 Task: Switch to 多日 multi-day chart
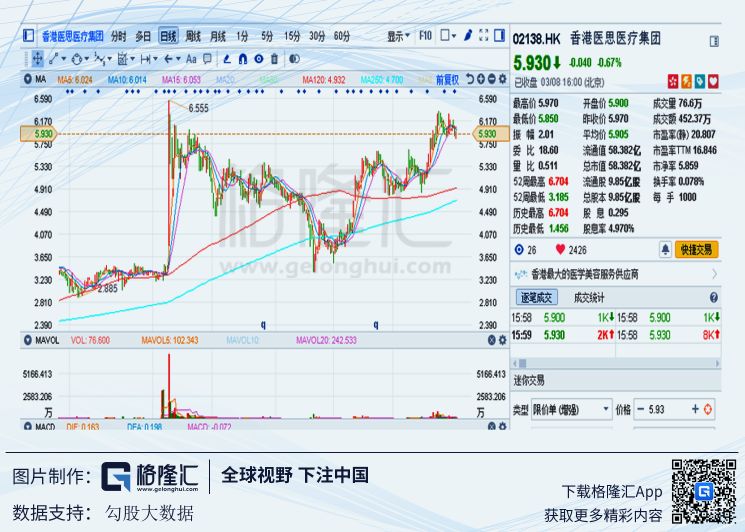[143, 36]
